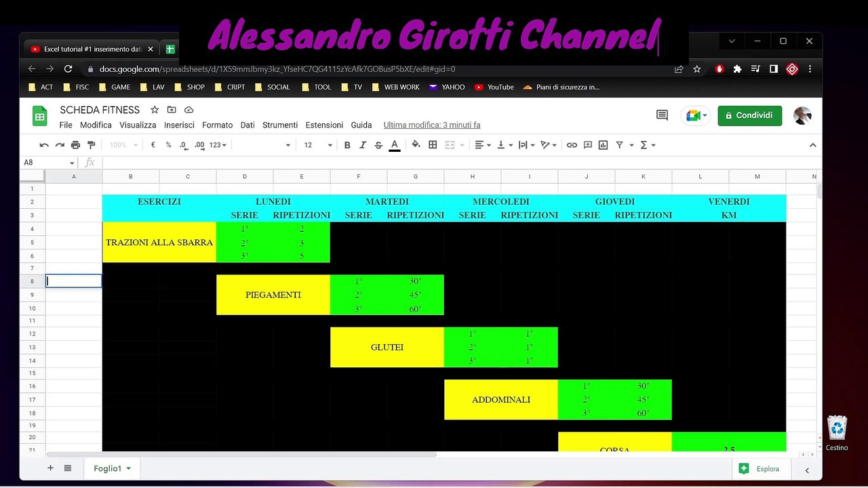Insert a chart
Image resolution: width=868 pixels, height=488 pixels.
pyautogui.click(x=603, y=145)
